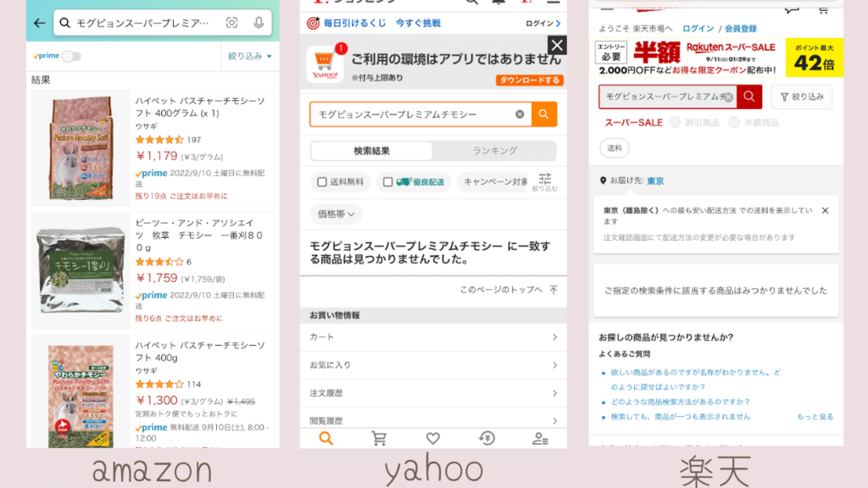Click the orange Yahoo search button

click(544, 114)
